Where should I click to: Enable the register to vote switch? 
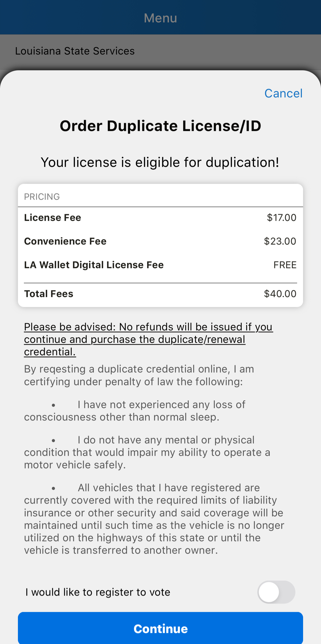coord(276,592)
